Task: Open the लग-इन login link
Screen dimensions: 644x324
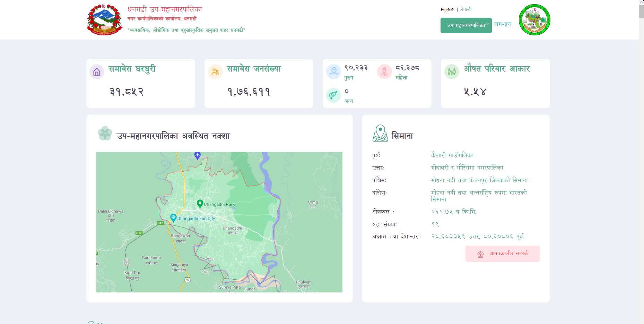Action: (x=502, y=24)
